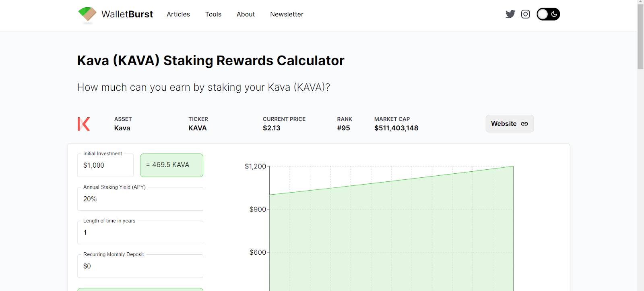Open the Instagram icon link
The image size is (644, 291).
pyautogui.click(x=525, y=14)
